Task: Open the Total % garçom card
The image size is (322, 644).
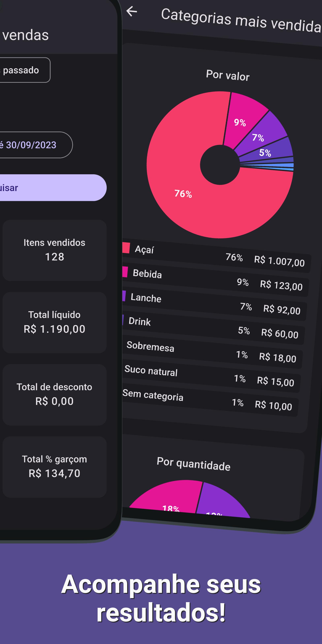Action: tap(55, 467)
